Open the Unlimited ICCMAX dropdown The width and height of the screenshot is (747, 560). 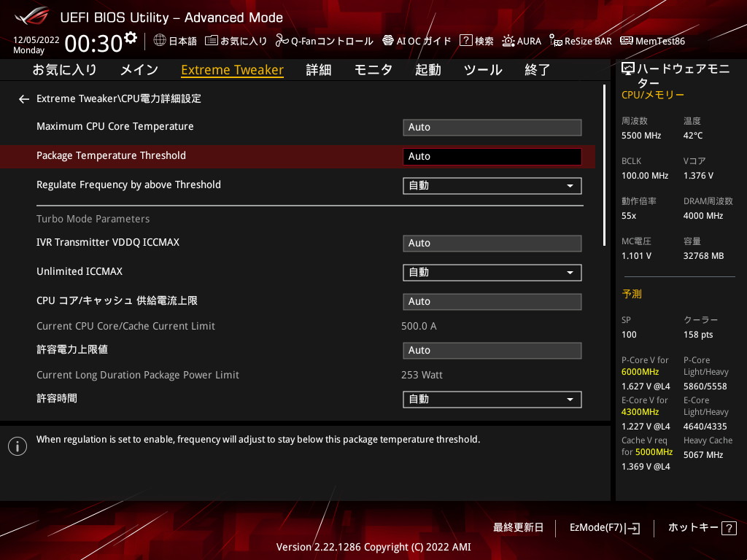click(492, 272)
